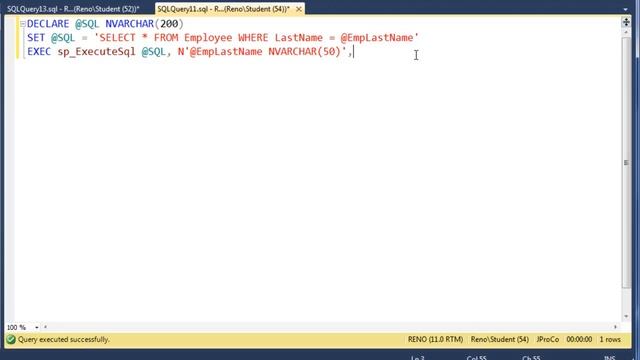Open the 100 % zoom dropdown
Viewport: 640px width, 360px height.
coord(36,327)
